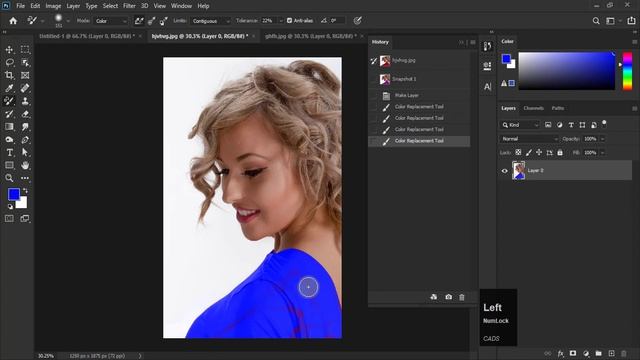Click the Color panel foreground swatch

tap(507, 59)
